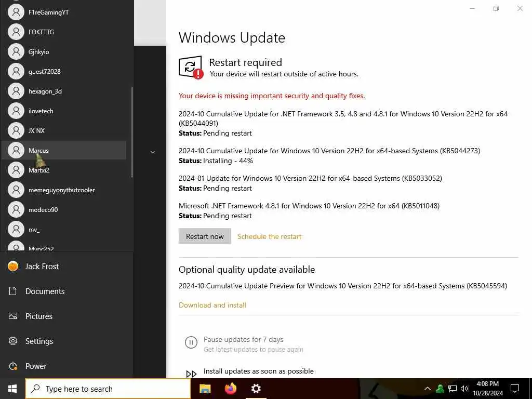
Task: Open Settings from the Start menu
Action: point(66,341)
